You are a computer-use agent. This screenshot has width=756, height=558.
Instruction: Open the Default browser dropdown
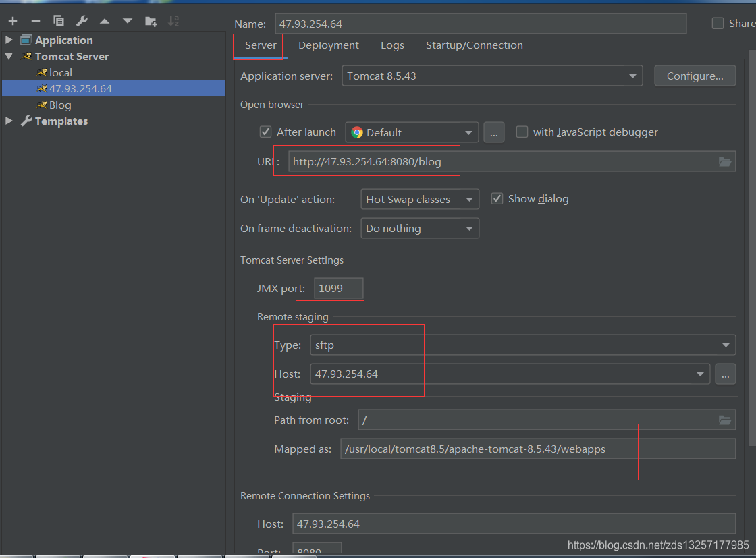tap(412, 132)
